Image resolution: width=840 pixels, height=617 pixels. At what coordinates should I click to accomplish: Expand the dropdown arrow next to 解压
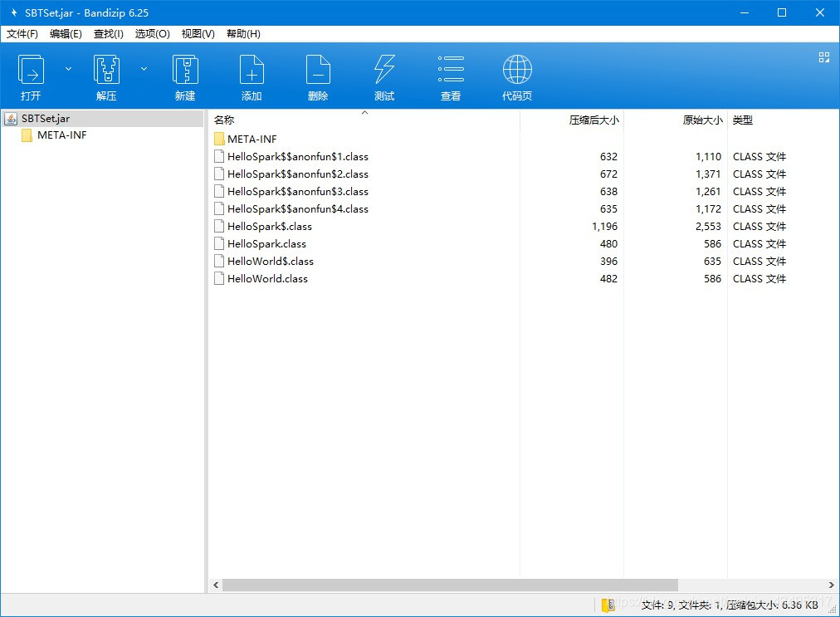point(144,69)
